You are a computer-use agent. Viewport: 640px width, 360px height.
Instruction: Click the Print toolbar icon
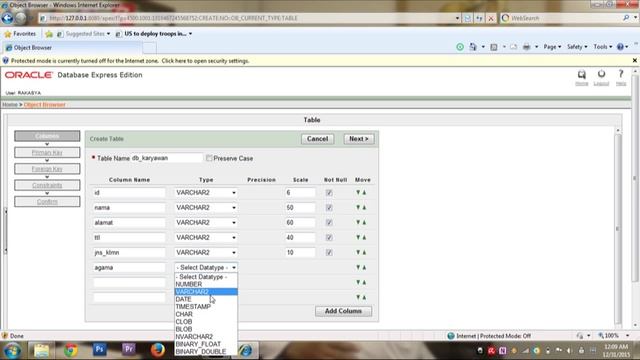(x=527, y=47)
